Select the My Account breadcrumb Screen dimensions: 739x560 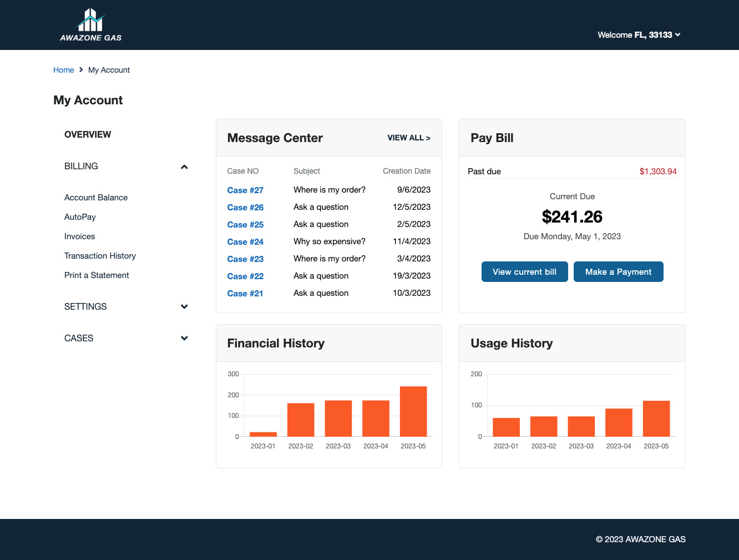109,70
